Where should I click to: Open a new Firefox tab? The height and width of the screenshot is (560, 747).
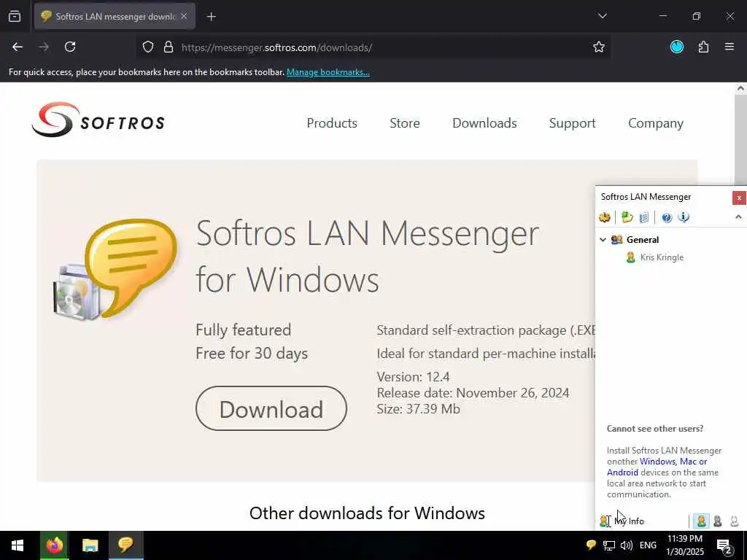click(x=212, y=17)
